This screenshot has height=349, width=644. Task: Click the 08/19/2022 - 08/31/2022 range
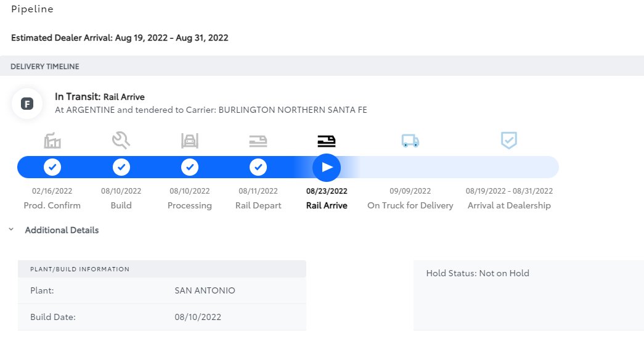click(509, 191)
